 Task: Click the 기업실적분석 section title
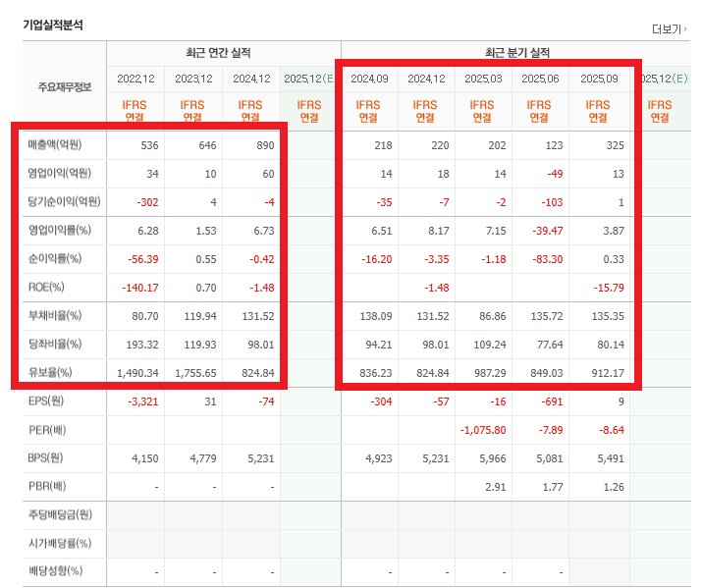pos(53,25)
